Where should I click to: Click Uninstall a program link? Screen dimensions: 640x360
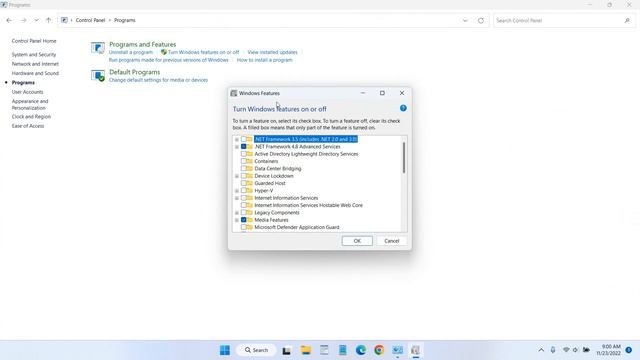(131, 52)
